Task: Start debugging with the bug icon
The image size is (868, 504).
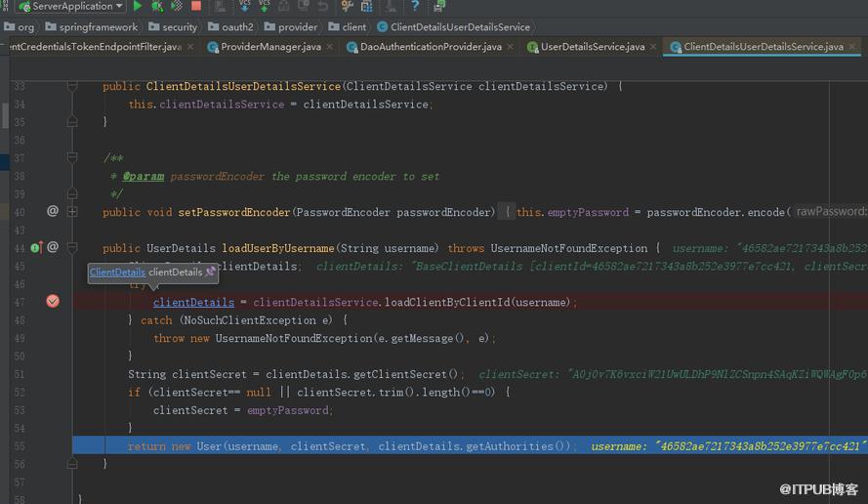Action: click(x=157, y=6)
